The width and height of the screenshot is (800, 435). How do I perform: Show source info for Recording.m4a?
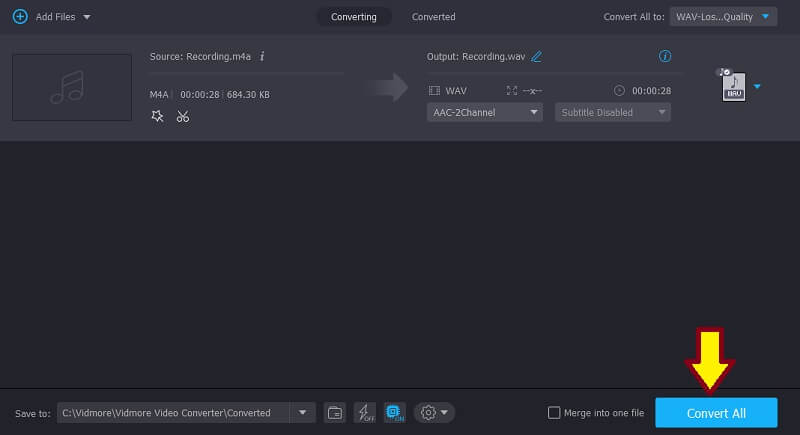262,57
